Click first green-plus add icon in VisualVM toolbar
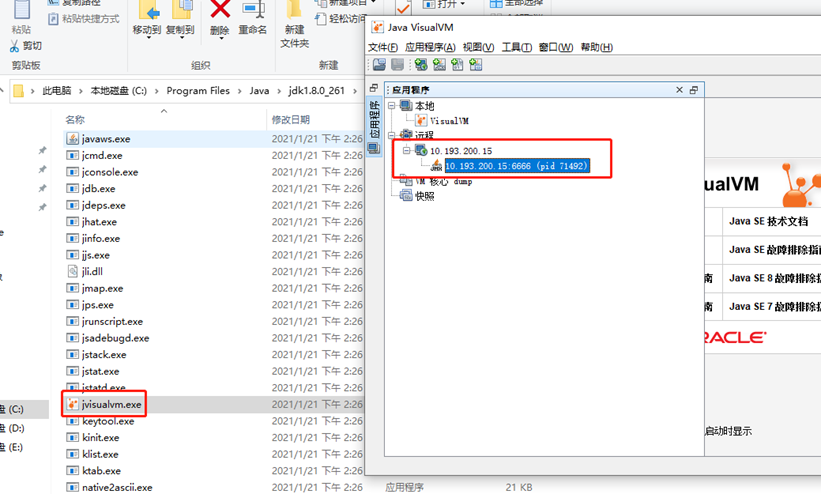 coord(421,64)
